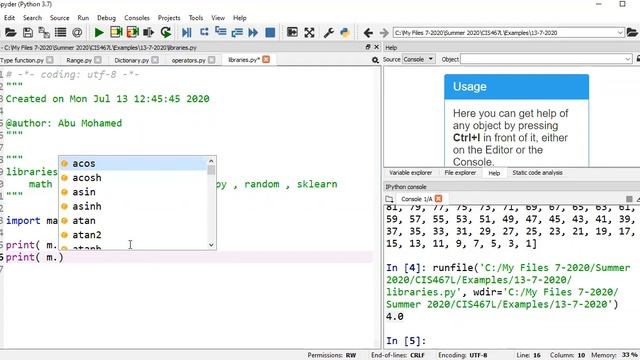This screenshot has width=640, height=360.
Task: Step over current line
Action: pos(204,33)
